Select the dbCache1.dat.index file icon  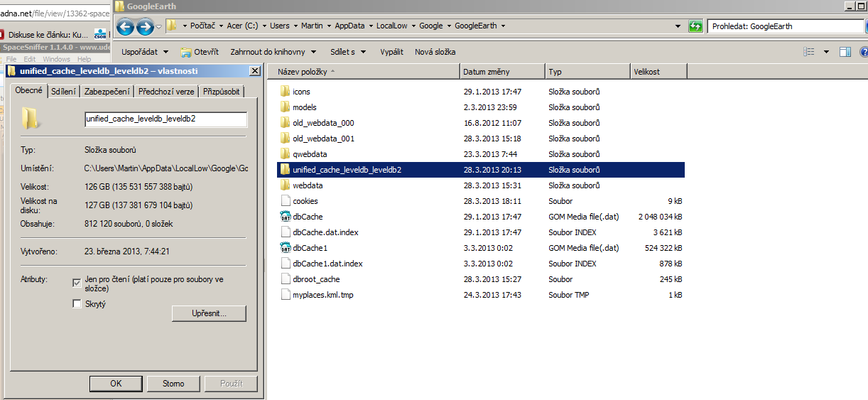pos(286,264)
